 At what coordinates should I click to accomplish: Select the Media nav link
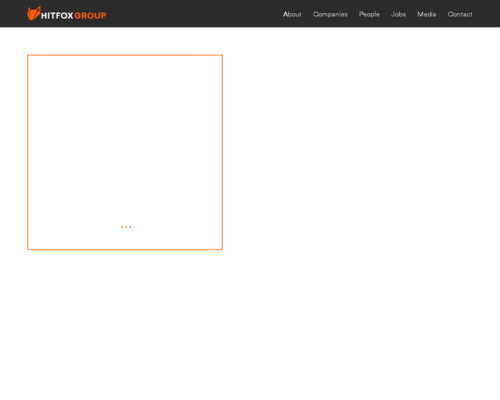(x=426, y=14)
